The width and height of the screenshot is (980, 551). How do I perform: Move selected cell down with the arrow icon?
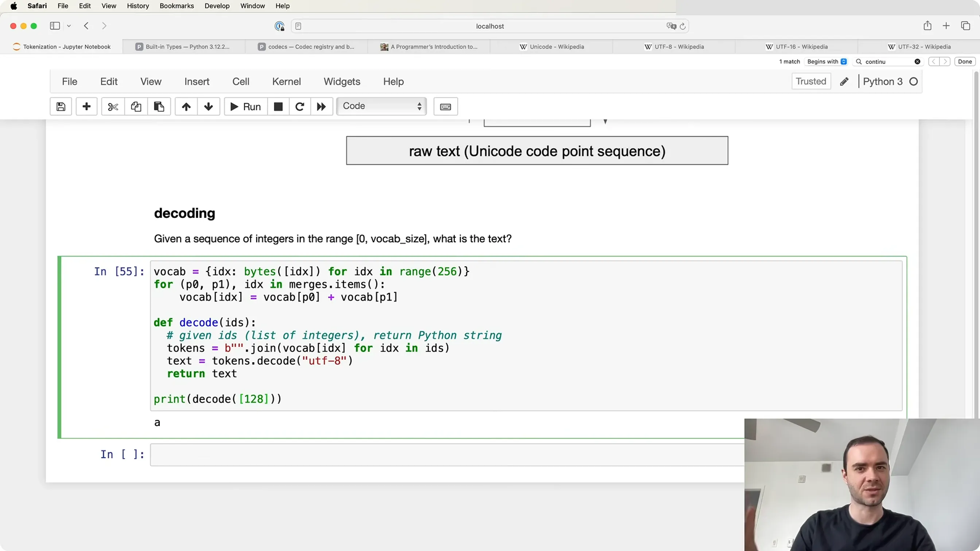[x=209, y=107]
